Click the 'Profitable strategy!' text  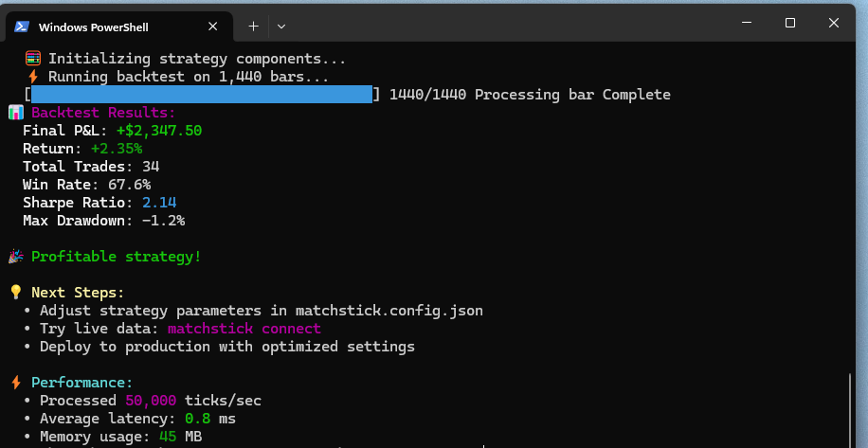pyautogui.click(x=117, y=257)
